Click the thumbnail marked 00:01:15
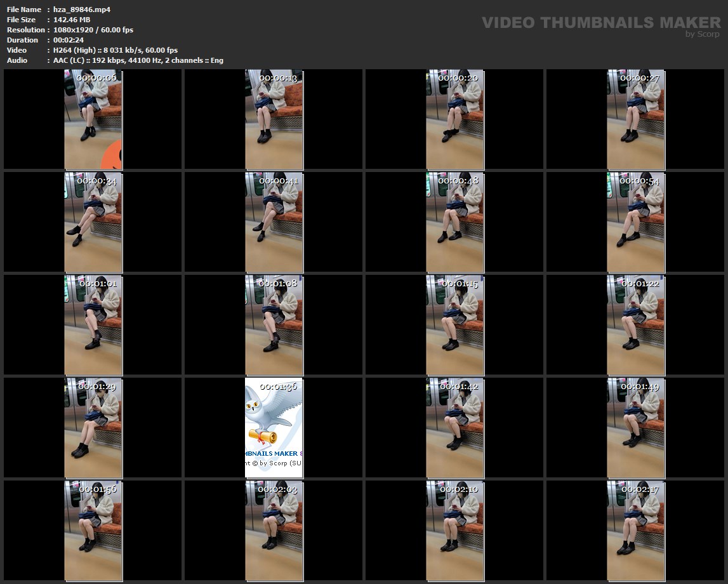728x584 pixels. 455,325
